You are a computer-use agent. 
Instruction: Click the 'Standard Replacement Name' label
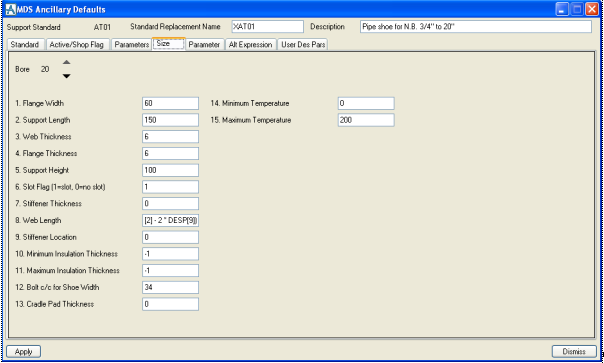175,27
